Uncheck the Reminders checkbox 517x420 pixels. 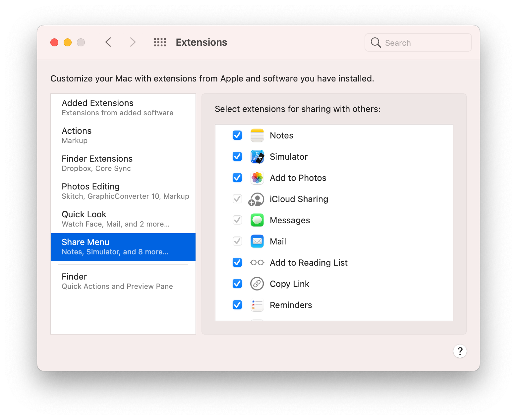click(x=237, y=305)
